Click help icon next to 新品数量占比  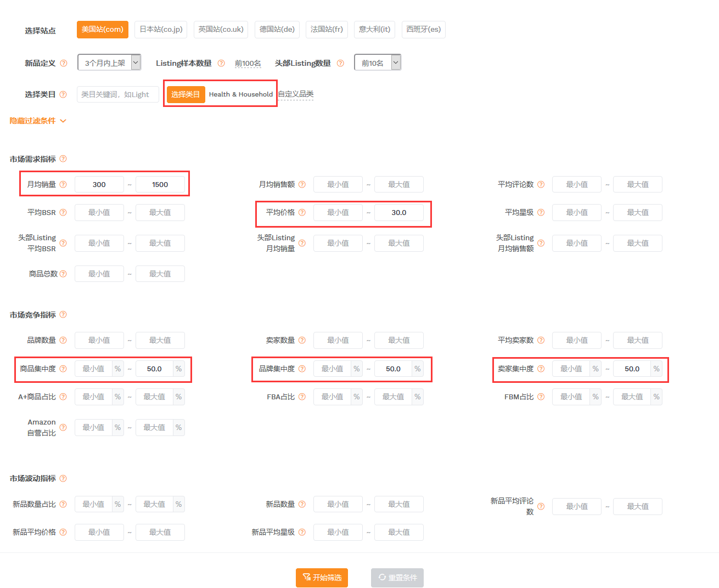[x=63, y=504]
